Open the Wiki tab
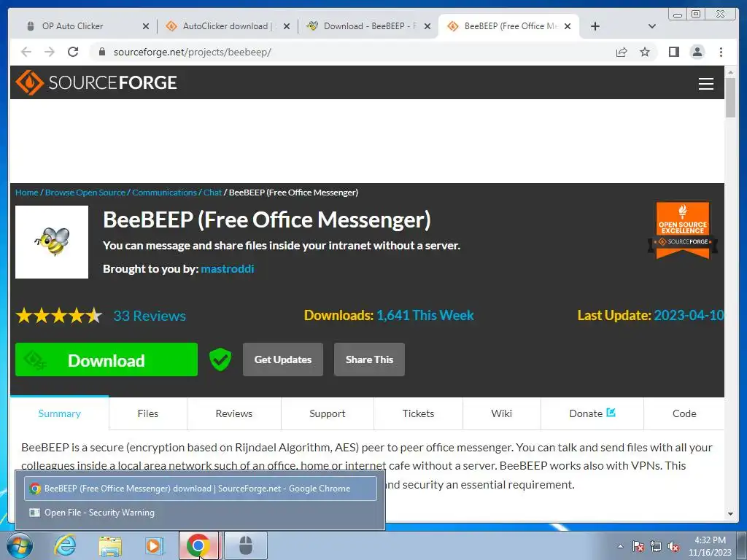Screen dimensions: 747x560 tap(502, 413)
